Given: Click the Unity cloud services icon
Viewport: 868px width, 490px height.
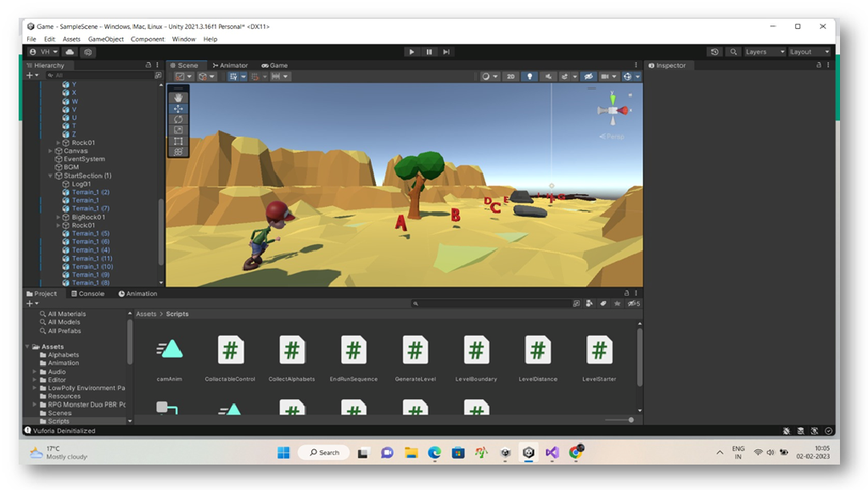Looking at the screenshot, I should 70,52.
